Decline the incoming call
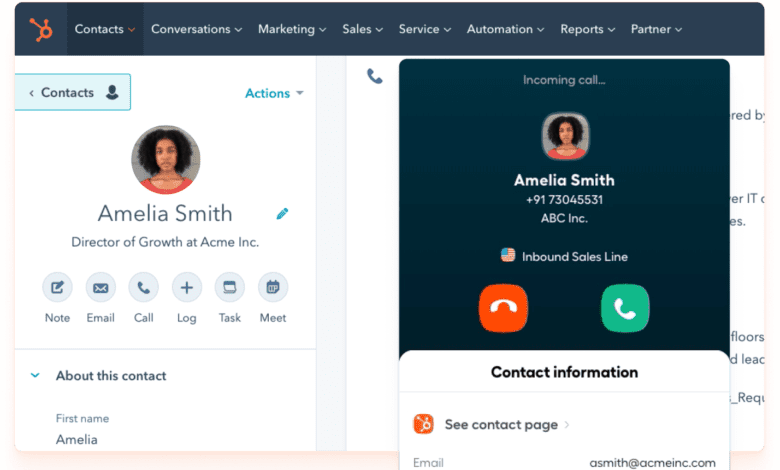This screenshot has width=780, height=470. click(x=503, y=308)
